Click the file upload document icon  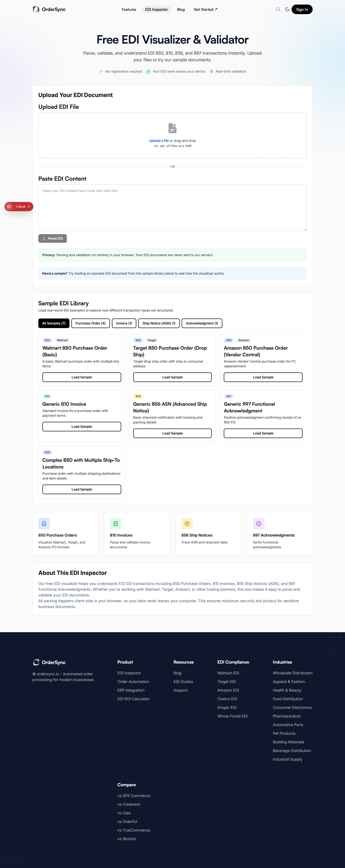click(172, 128)
